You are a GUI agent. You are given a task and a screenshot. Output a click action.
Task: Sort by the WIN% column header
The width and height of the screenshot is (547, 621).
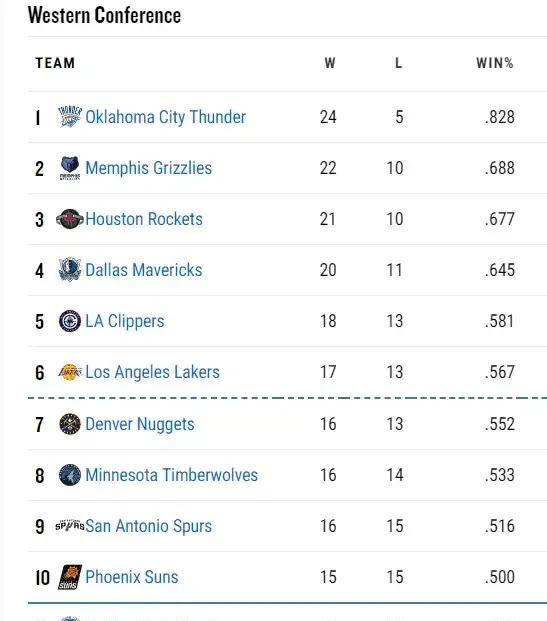tap(495, 63)
